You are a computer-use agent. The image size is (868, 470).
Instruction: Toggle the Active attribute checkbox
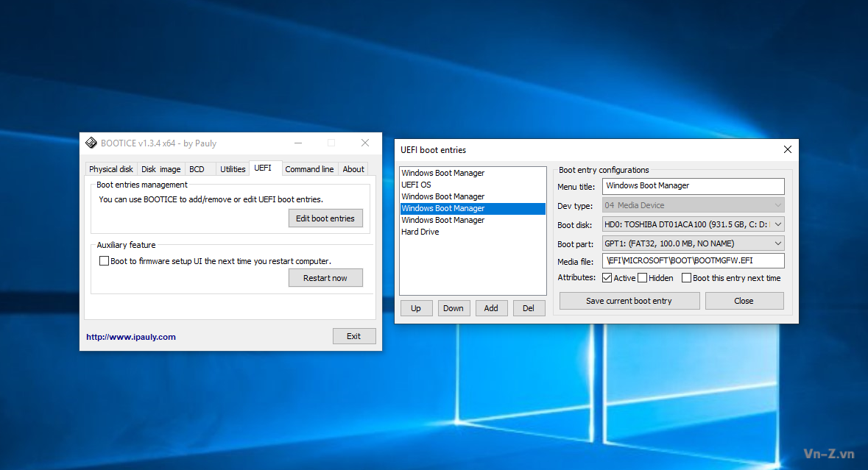pos(607,278)
